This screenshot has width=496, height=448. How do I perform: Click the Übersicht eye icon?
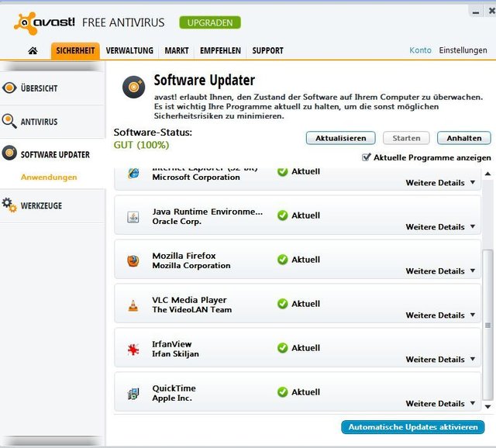point(9,88)
